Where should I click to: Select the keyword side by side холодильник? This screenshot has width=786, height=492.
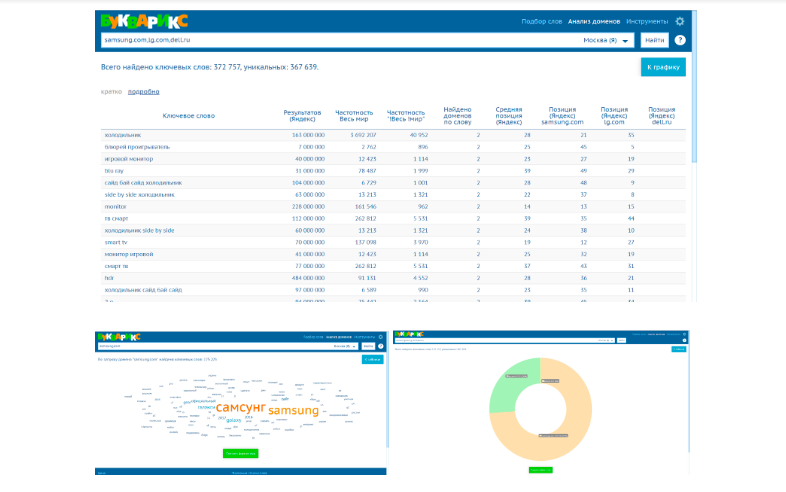pyautogui.click(x=139, y=195)
